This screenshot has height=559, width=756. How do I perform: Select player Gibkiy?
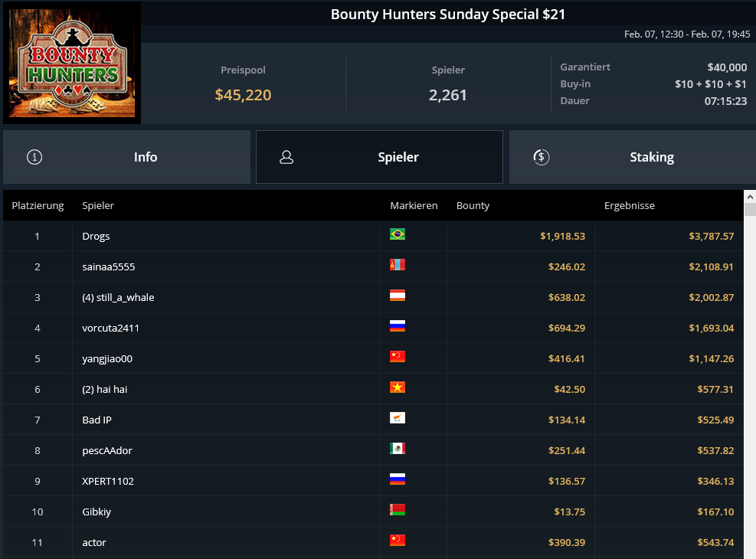coord(97,512)
